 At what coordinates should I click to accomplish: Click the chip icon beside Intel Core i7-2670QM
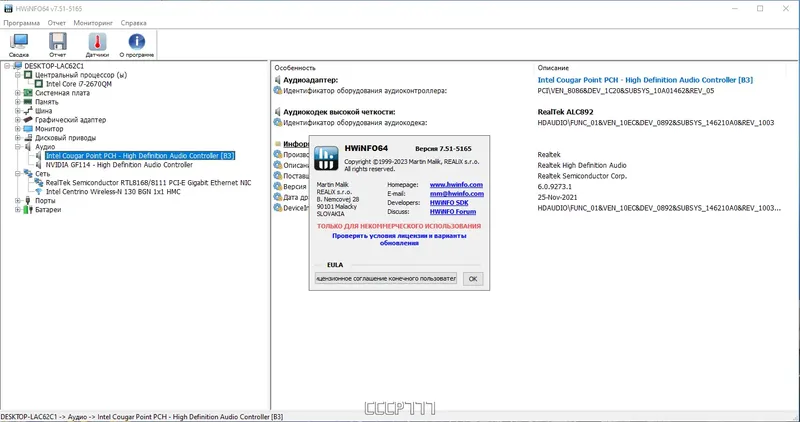pyautogui.click(x=39, y=84)
